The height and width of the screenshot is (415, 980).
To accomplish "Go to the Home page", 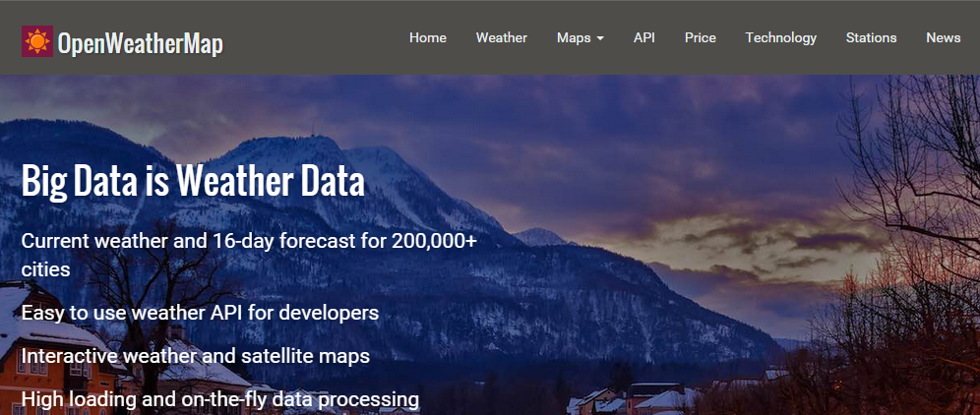I will 428,37.
